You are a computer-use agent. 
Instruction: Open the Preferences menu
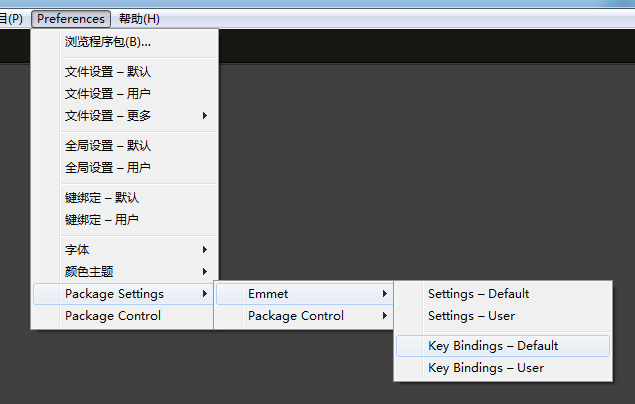pos(71,19)
